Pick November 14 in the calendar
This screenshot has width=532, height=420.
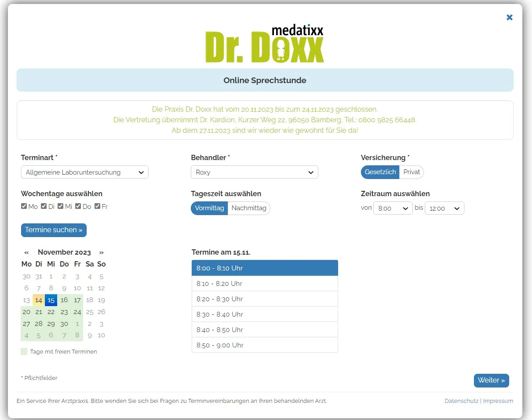click(39, 300)
